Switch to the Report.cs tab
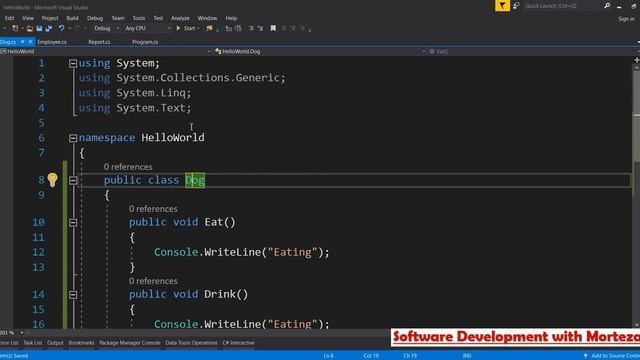 [x=99, y=42]
